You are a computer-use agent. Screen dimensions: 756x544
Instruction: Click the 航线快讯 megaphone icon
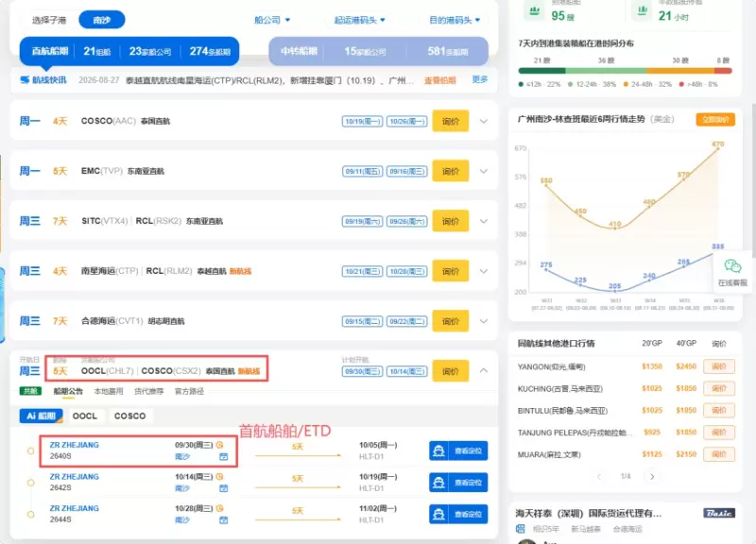pos(25,80)
